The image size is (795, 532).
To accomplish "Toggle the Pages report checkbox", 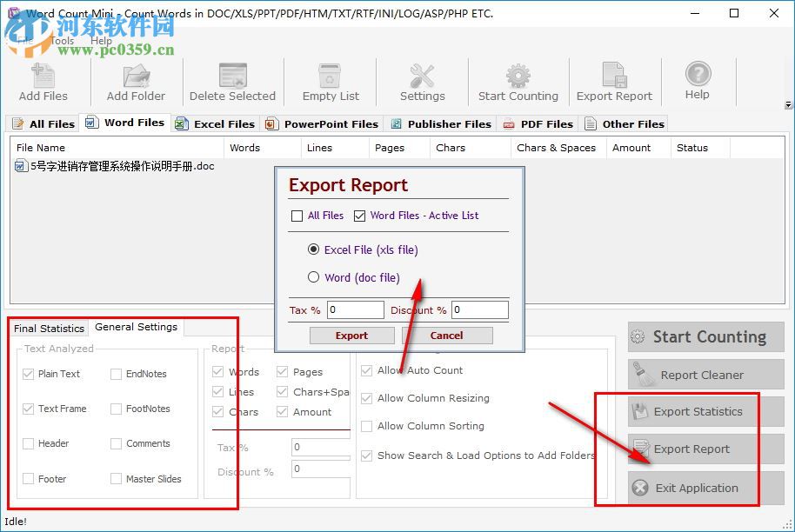I will (x=283, y=372).
